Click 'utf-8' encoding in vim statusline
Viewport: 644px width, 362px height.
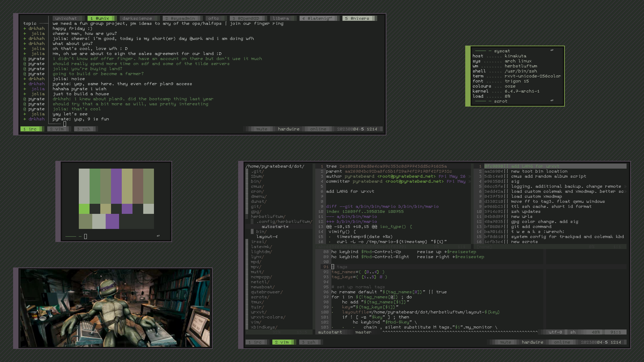(x=555, y=332)
